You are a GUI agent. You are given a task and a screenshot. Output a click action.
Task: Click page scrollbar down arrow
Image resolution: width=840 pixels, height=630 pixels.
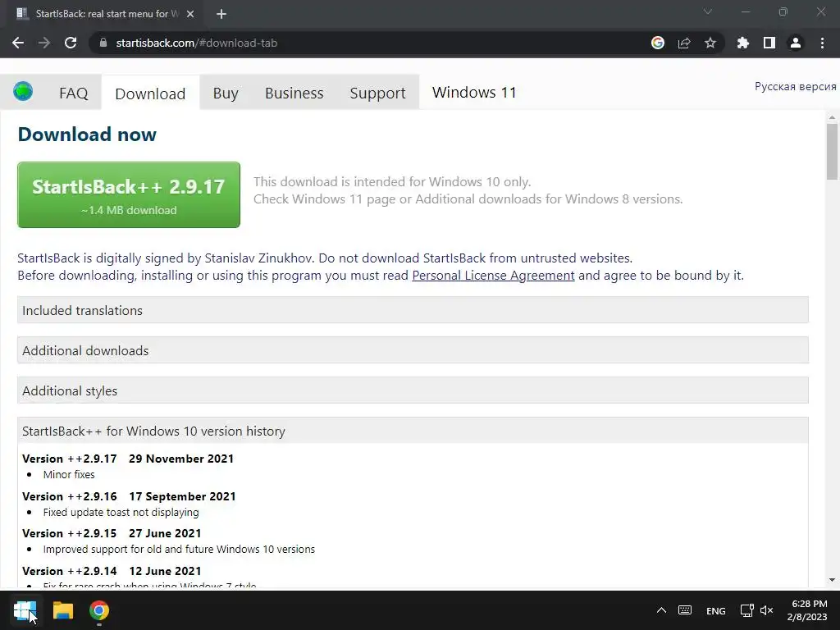pyautogui.click(x=832, y=580)
